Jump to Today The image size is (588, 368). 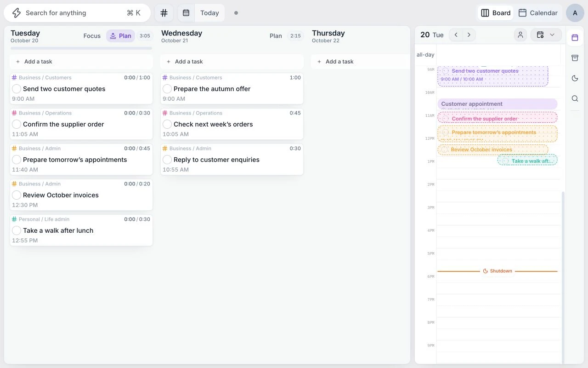click(209, 13)
